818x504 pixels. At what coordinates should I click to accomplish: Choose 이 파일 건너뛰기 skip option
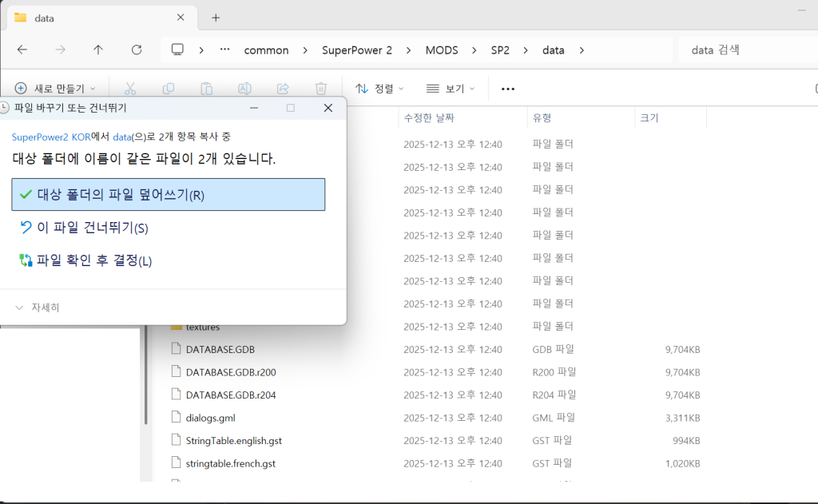(92, 228)
